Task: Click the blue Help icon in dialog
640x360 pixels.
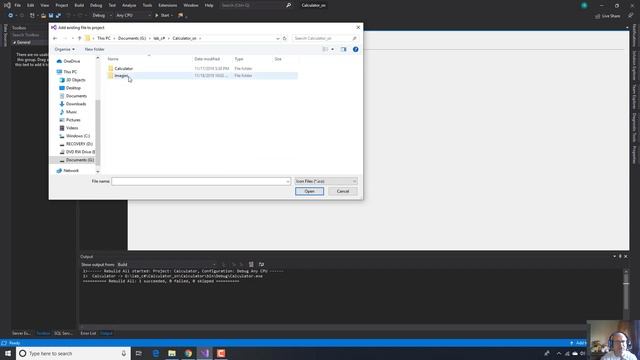Action: (x=356, y=49)
